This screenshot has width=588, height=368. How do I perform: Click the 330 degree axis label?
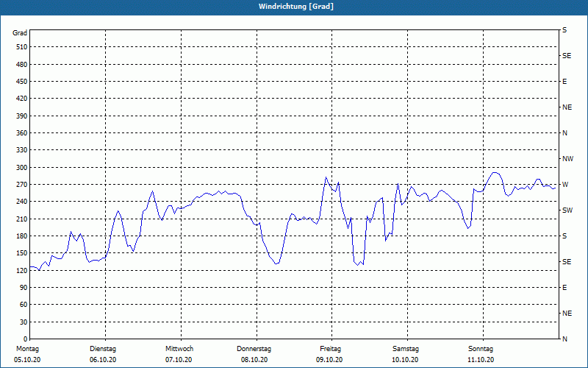[22, 150]
